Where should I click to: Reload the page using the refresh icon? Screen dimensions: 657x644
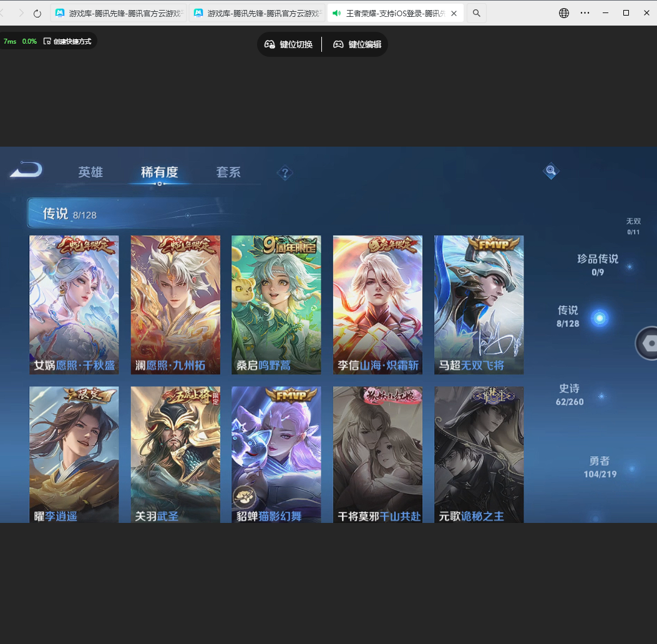(x=37, y=12)
